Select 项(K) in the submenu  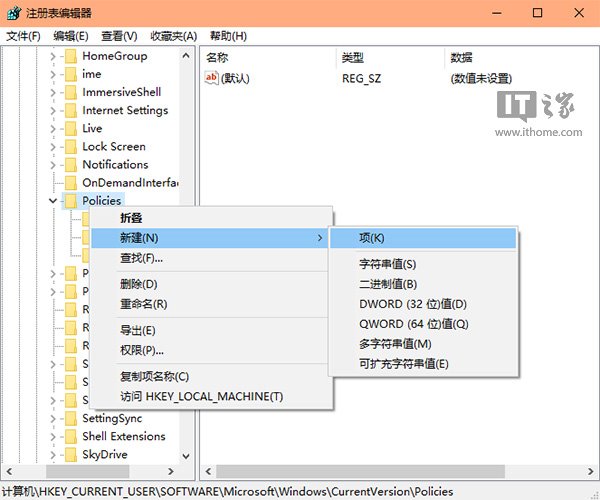pyautogui.click(x=423, y=238)
